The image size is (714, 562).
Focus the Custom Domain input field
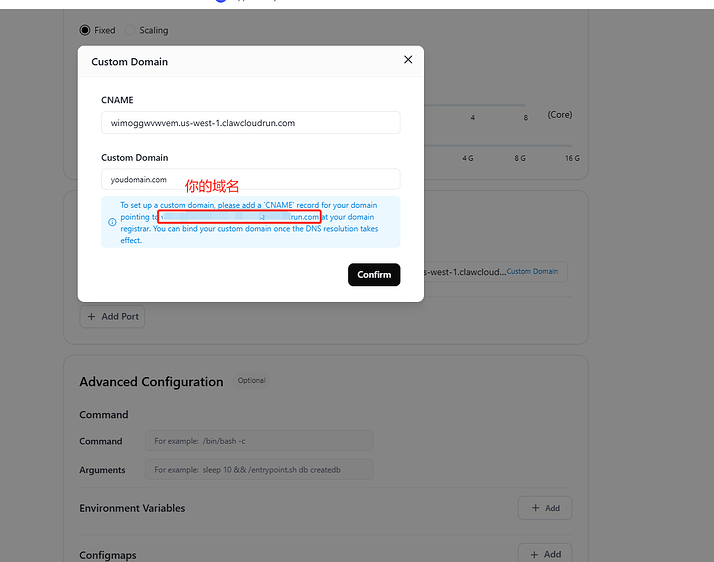[250, 180]
